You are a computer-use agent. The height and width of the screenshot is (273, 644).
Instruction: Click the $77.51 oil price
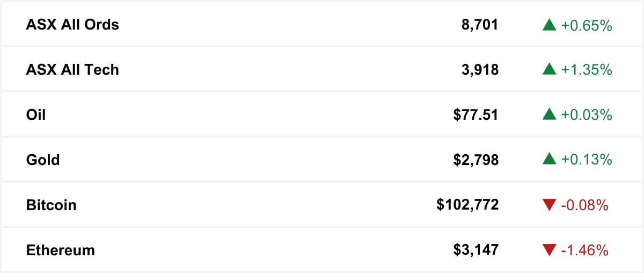pos(476,115)
